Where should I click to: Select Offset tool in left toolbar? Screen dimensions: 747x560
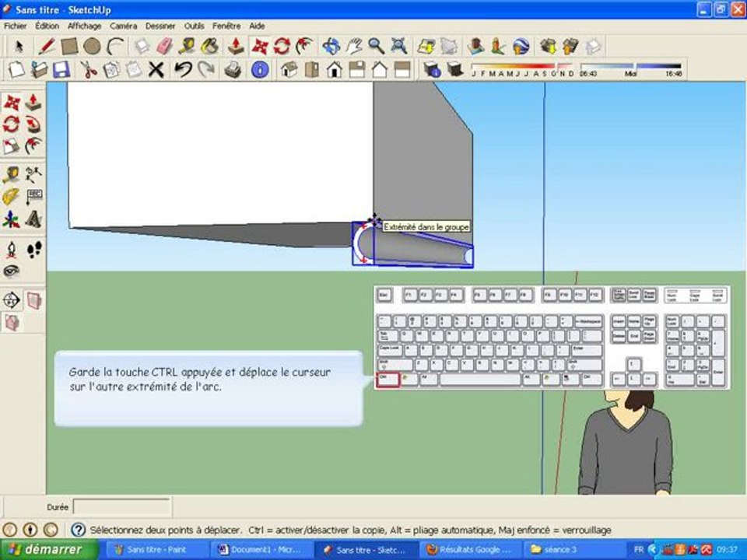pos(33,146)
